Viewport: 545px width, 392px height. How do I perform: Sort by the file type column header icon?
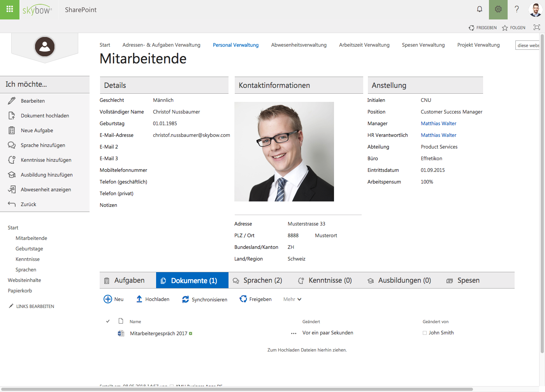click(121, 321)
